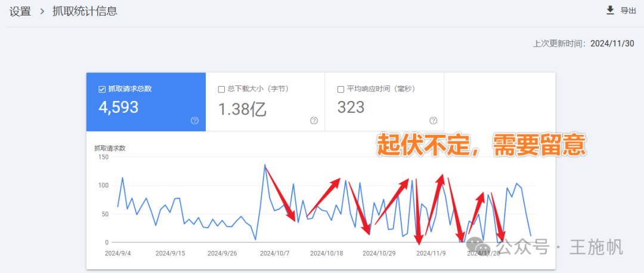This screenshot has height=273, width=644.
Task: Check the 总下载大小(字节) checkbox
Action: click(221, 89)
